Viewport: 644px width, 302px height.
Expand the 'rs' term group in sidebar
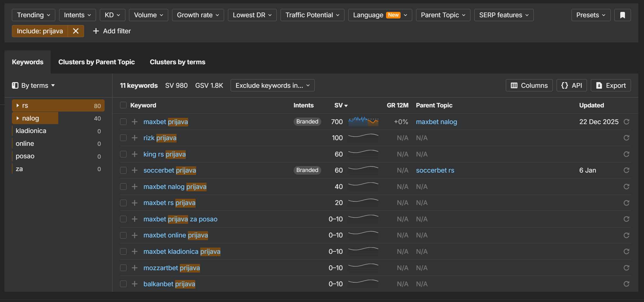pyautogui.click(x=18, y=106)
